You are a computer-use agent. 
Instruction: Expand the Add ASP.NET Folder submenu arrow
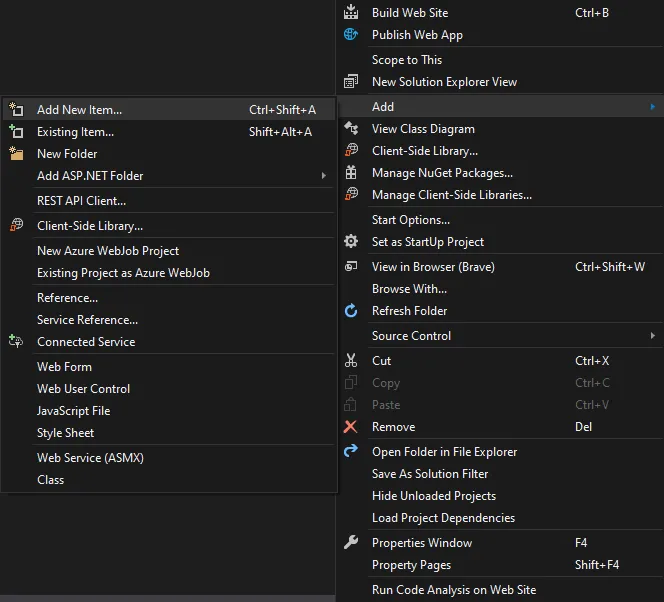click(323, 176)
